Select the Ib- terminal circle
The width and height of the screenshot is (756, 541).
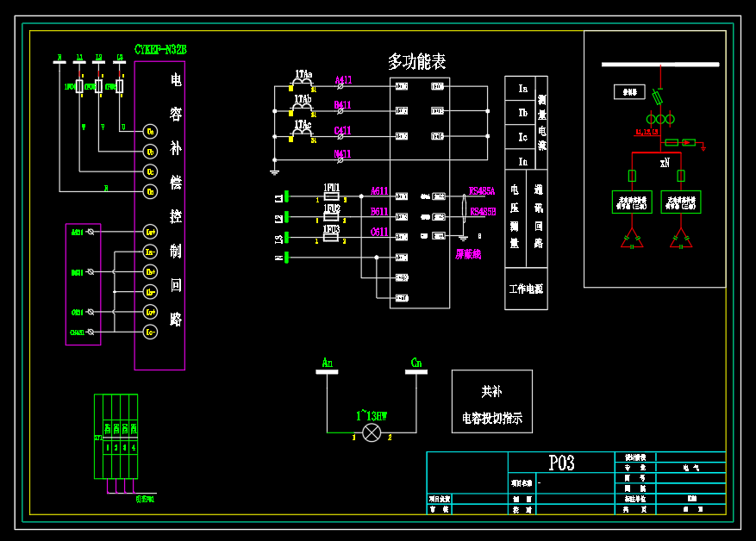pos(151,292)
